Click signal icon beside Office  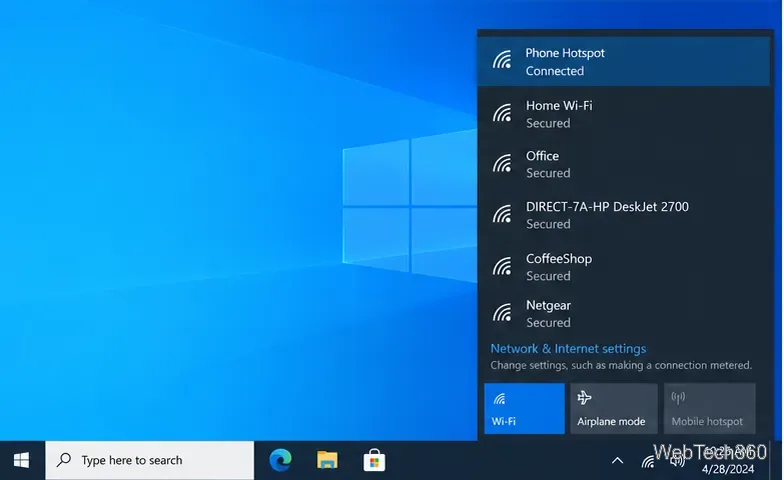click(502, 163)
